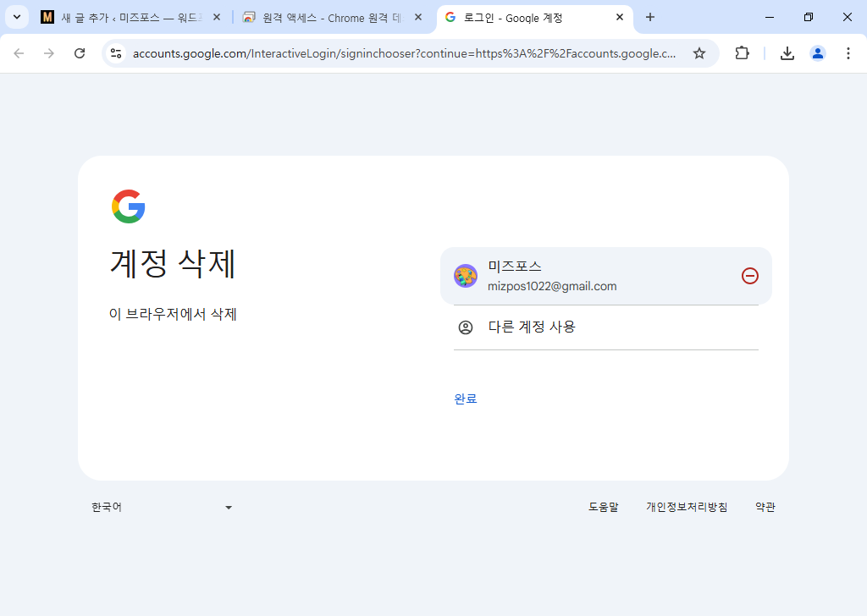
Task: Open the 약관 terms link
Action: point(765,507)
